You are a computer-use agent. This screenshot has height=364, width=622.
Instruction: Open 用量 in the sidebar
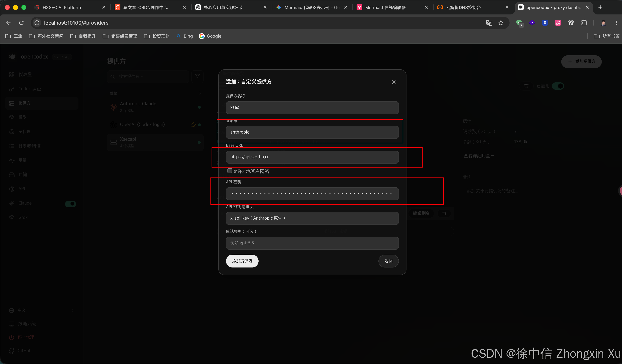pos(42,160)
